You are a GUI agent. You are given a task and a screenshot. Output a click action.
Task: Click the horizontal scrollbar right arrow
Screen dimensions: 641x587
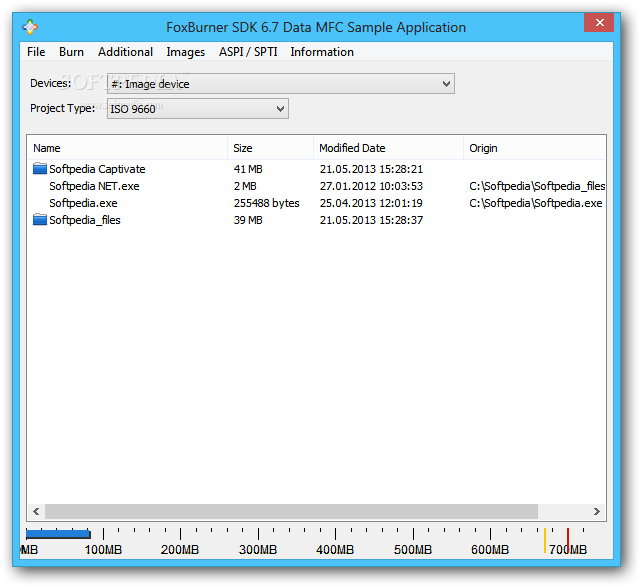(597, 511)
